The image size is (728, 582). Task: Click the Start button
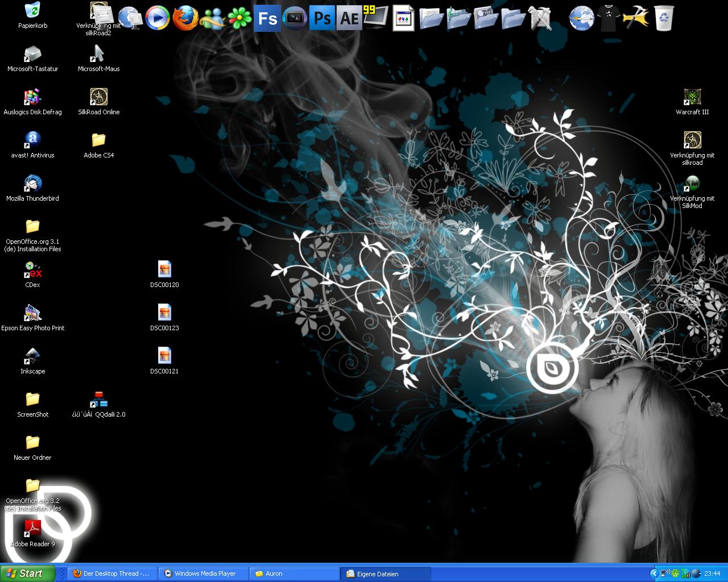[28, 573]
